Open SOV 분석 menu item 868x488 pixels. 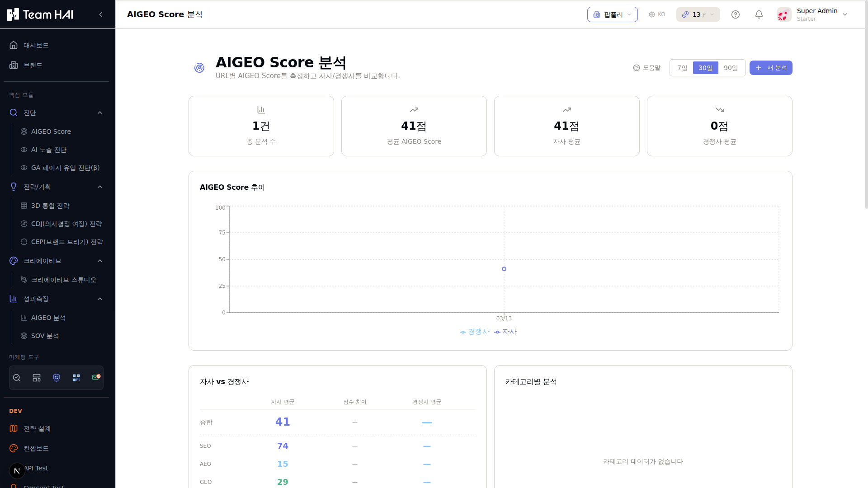61,336
